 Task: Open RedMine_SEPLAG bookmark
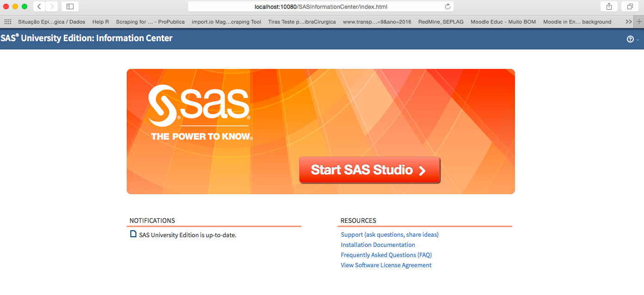point(441,22)
